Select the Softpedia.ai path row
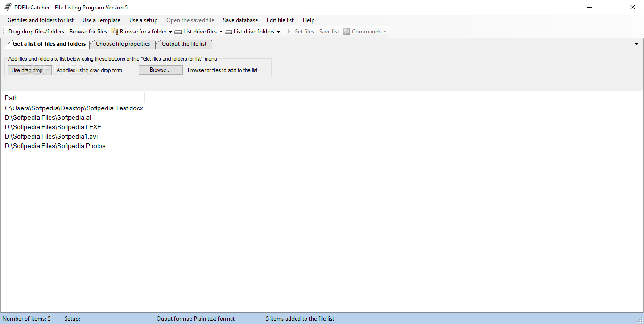The width and height of the screenshot is (644, 324). (x=48, y=117)
